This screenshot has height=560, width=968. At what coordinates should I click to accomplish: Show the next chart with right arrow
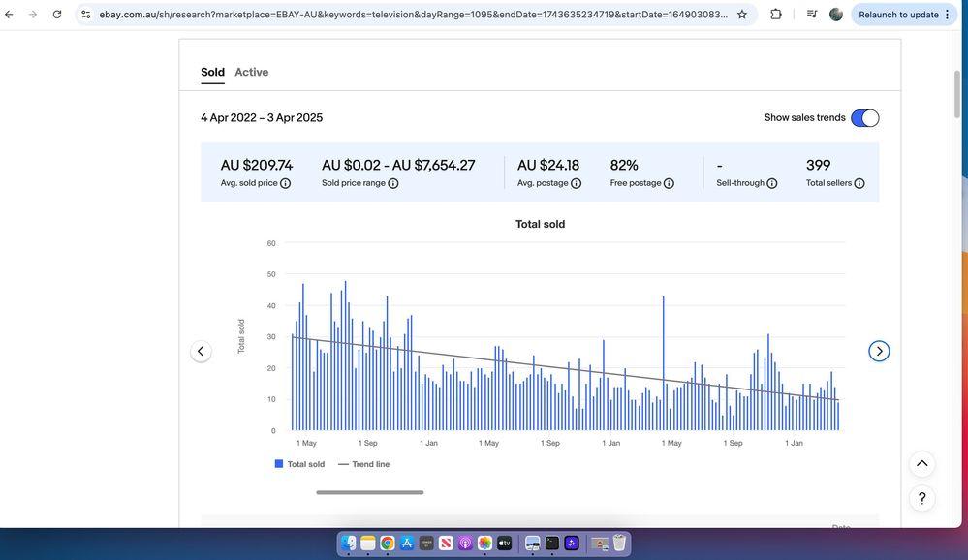coord(879,352)
